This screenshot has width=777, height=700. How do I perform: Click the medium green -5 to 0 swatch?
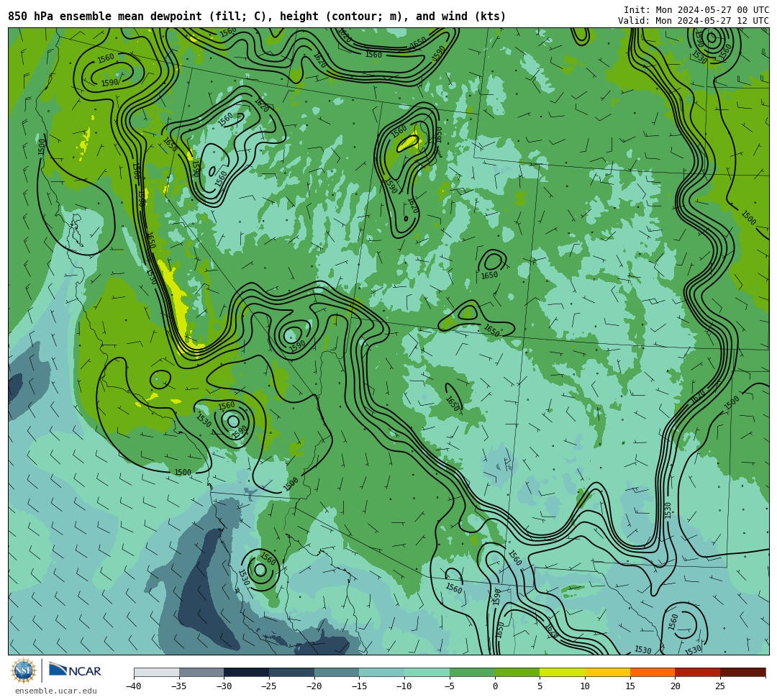472,672
